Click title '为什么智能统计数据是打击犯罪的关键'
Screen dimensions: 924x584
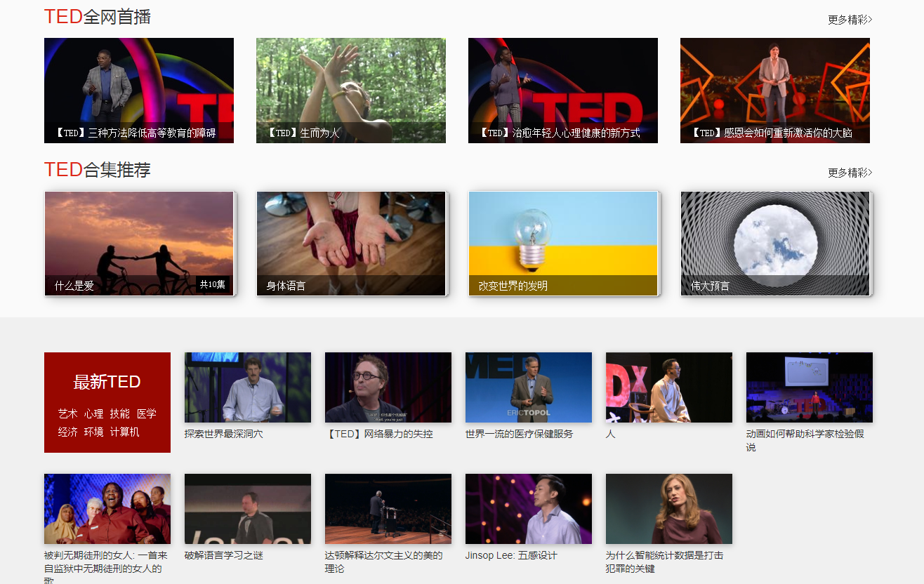point(665,562)
